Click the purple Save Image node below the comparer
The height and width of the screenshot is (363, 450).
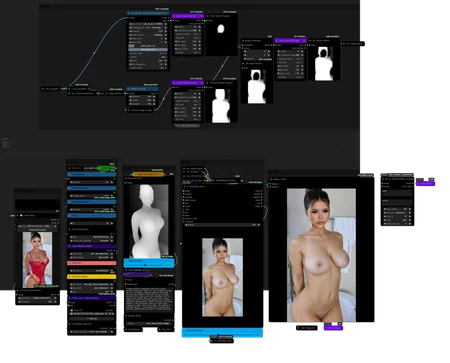[x=333, y=328]
